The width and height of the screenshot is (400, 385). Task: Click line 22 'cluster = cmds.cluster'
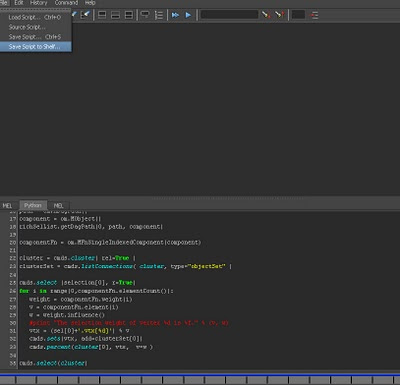coord(77,258)
